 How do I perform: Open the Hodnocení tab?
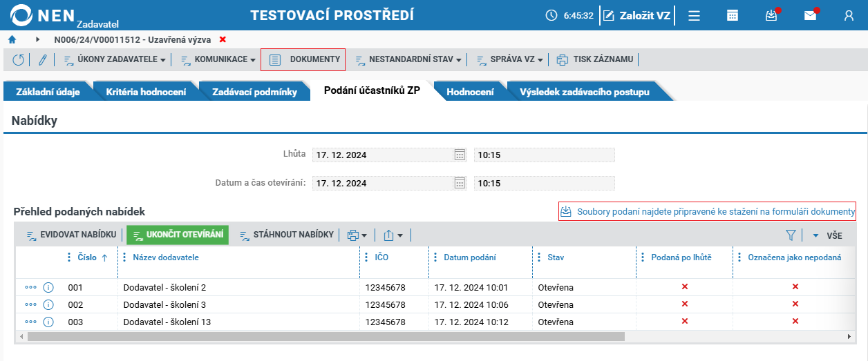[x=470, y=92]
